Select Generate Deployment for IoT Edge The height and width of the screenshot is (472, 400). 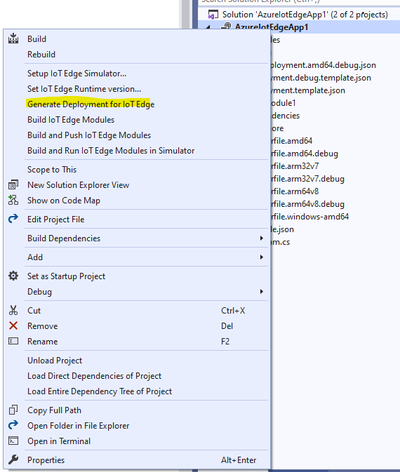coord(91,104)
